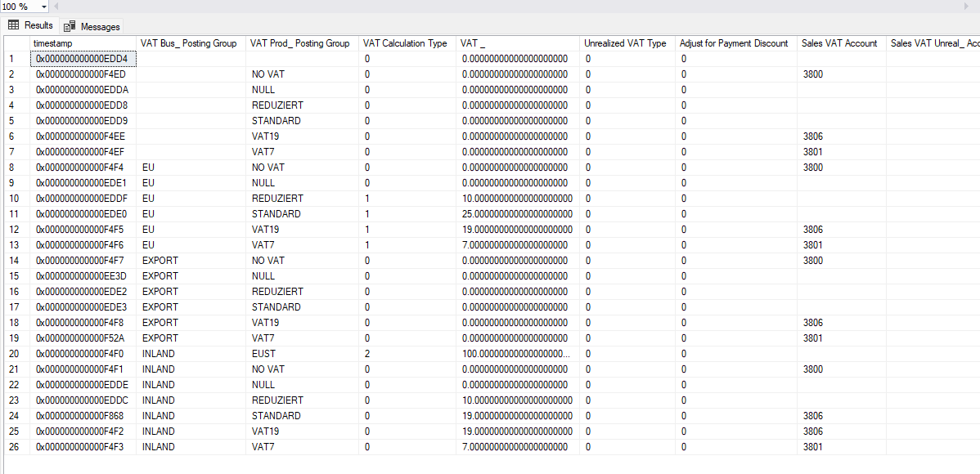Click the VAT19 cell in row 12
Viewport: 980px width, 474px height.
coord(302,229)
